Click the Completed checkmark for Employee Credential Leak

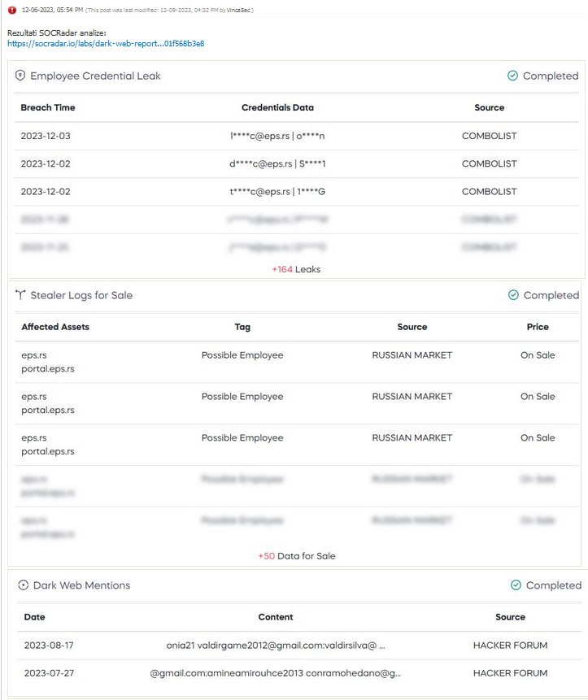[512, 76]
